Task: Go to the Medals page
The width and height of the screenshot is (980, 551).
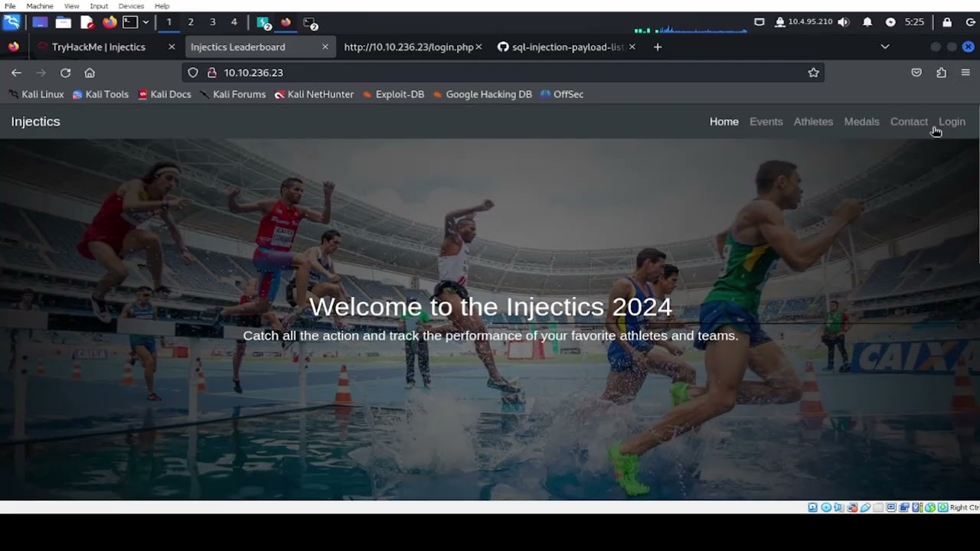Action: (x=861, y=122)
